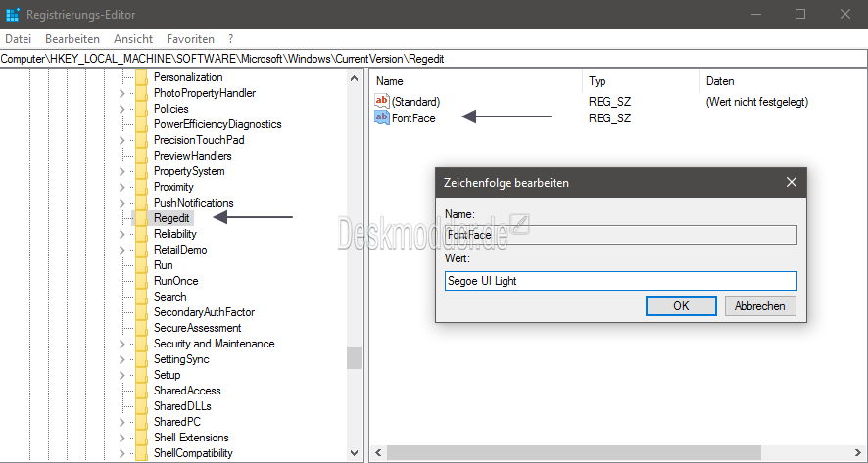
Task: Click the PowerEfficiencyDiagnostics folder icon
Action: point(142,124)
